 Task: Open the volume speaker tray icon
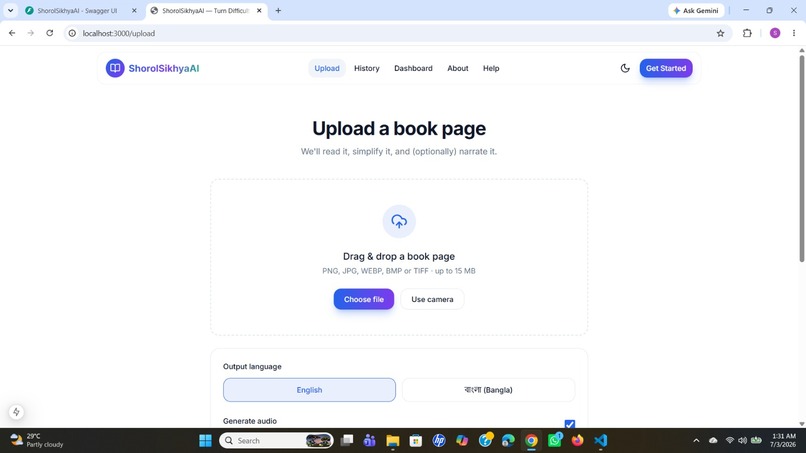(x=742, y=441)
